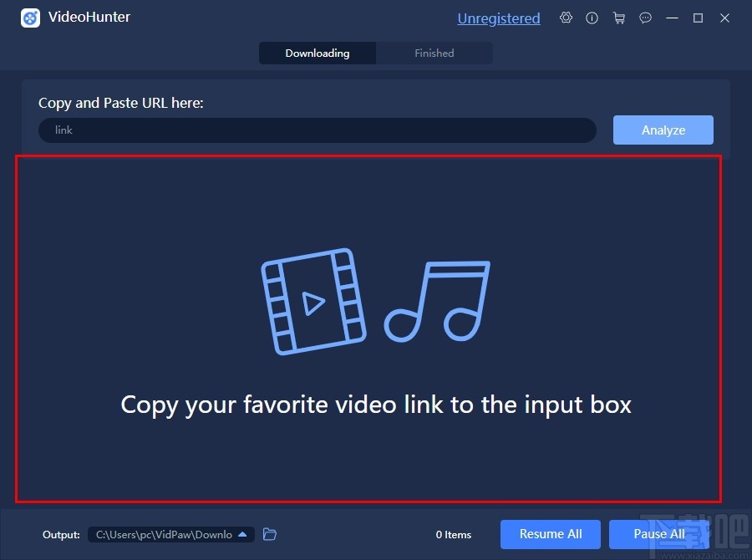Select the VidPaw output path field
Image resolution: width=752 pixels, height=560 pixels.
click(x=163, y=534)
